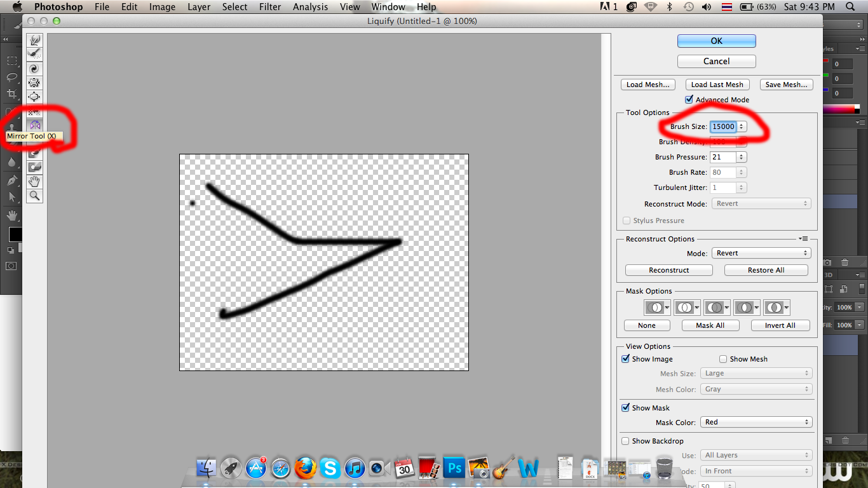Image resolution: width=868 pixels, height=488 pixels.
Task: Select the Twirl Clockwise tool
Action: [x=35, y=69]
